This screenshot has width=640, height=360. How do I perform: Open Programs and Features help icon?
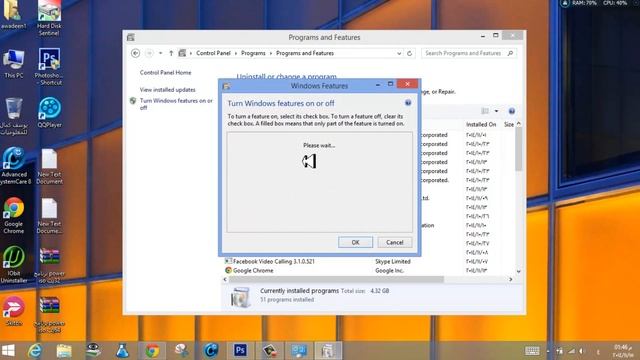point(511,111)
